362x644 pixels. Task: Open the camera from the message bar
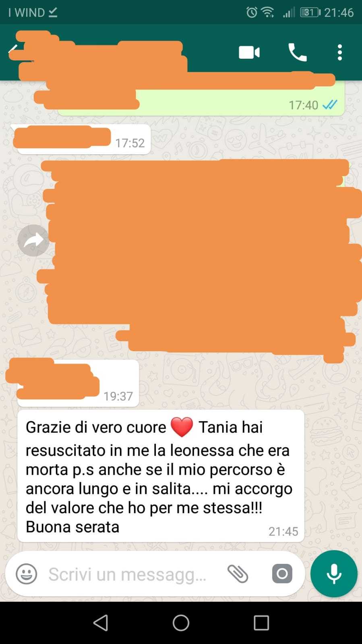(282, 574)
